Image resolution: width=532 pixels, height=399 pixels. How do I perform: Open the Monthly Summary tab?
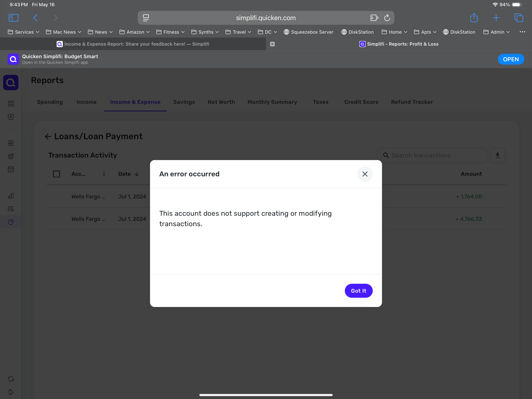tap(272, 102)
